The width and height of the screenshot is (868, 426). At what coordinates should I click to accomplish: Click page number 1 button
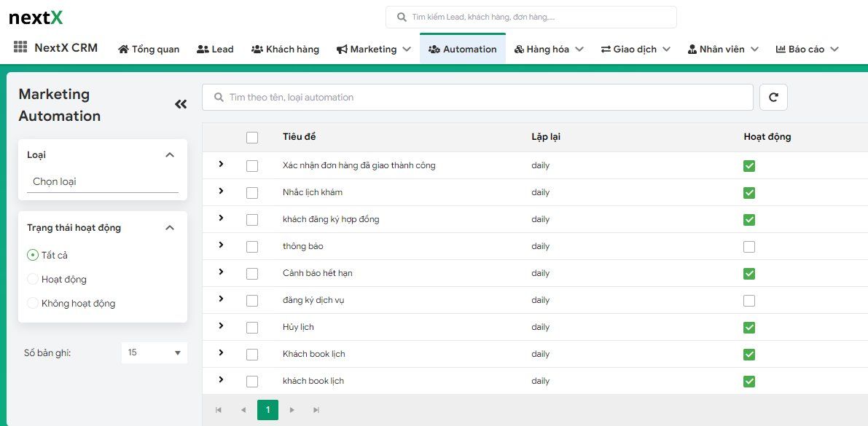[267, 410]
